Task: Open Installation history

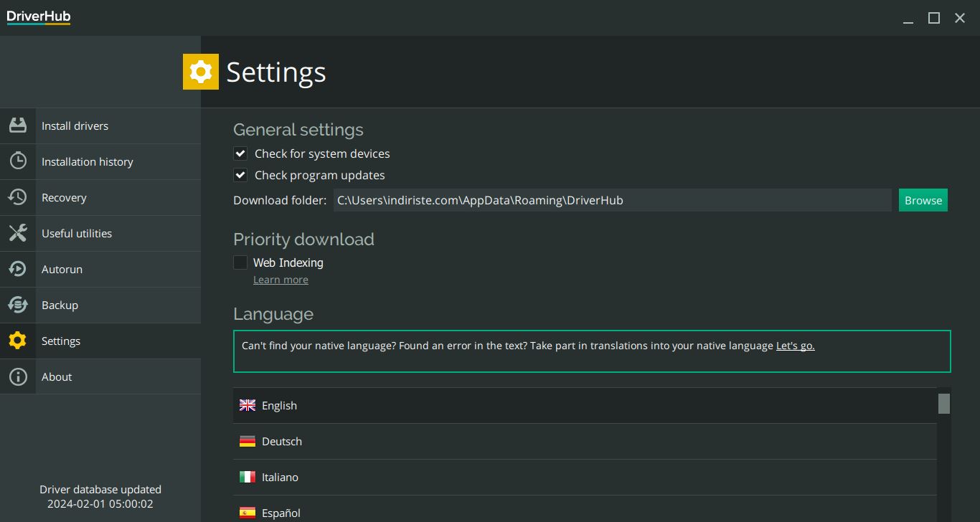Action: 100,161
